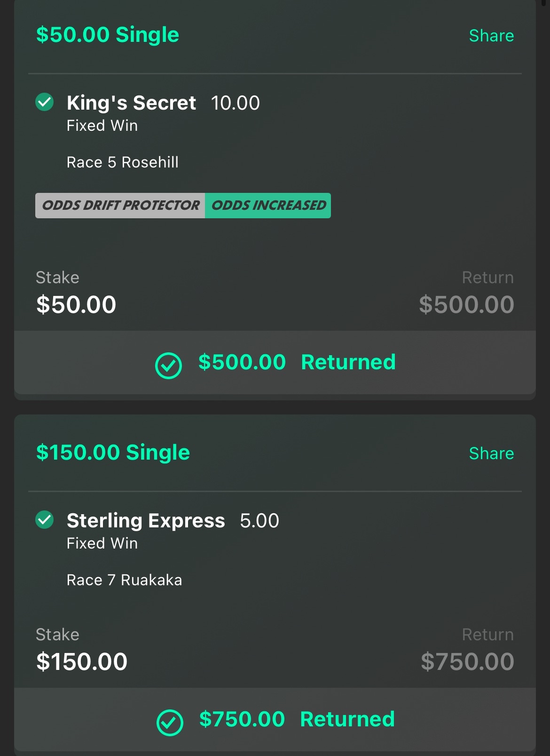550x756 pixels.
Task: Tap the Odds Drift Protector badge
Action: tap(120, 206)
